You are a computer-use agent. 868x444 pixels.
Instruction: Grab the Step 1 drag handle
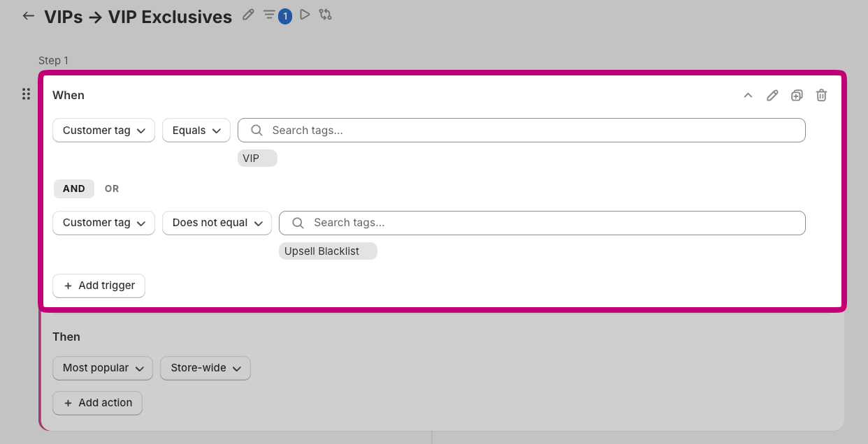(x=26, y=94)
